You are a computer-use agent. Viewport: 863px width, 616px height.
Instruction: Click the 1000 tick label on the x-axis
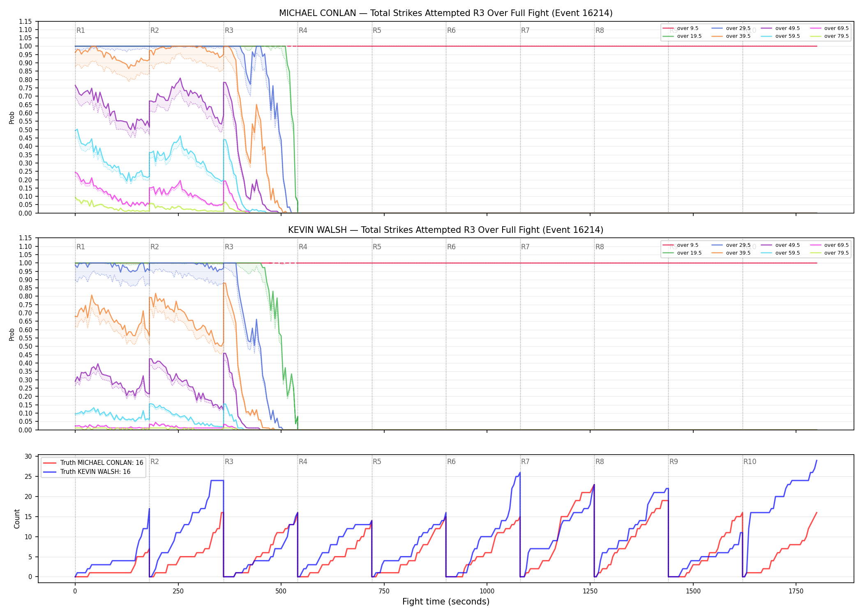[x=487, y=591]
